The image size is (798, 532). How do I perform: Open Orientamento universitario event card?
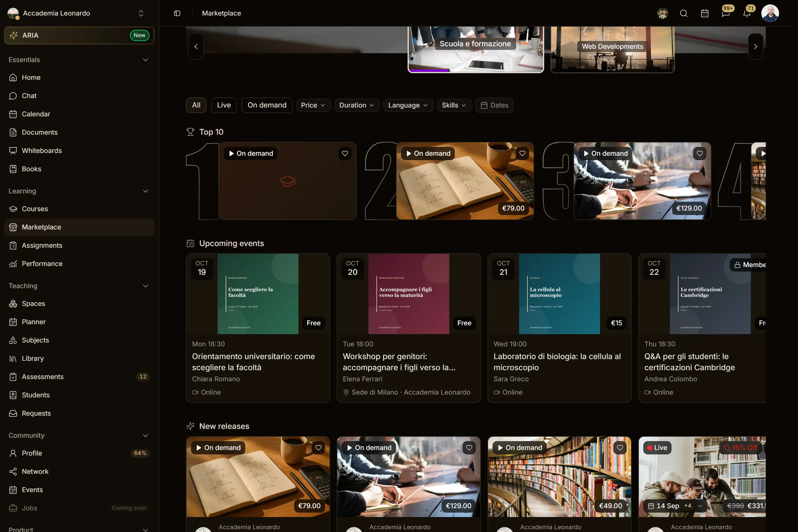pyautogui.click(x=258, y=328)
